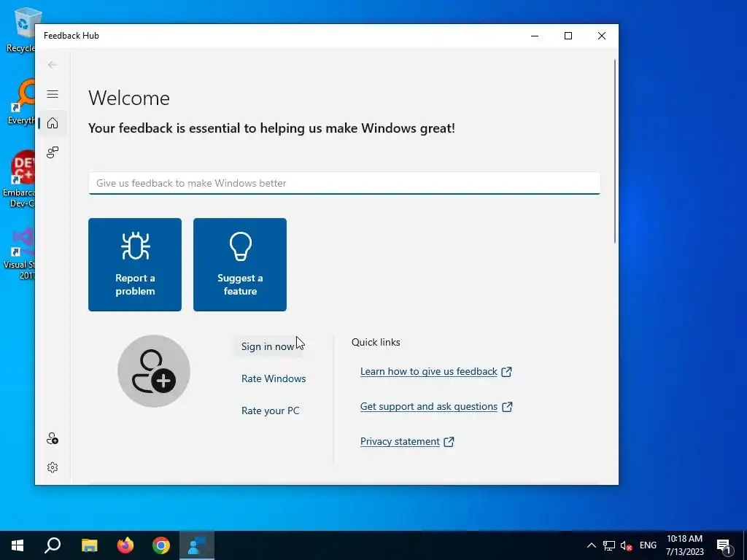Launch Firefox from the taskbar
Image resolution: width=747 pixels, height=560 pixels.
(x=125, y=545)
